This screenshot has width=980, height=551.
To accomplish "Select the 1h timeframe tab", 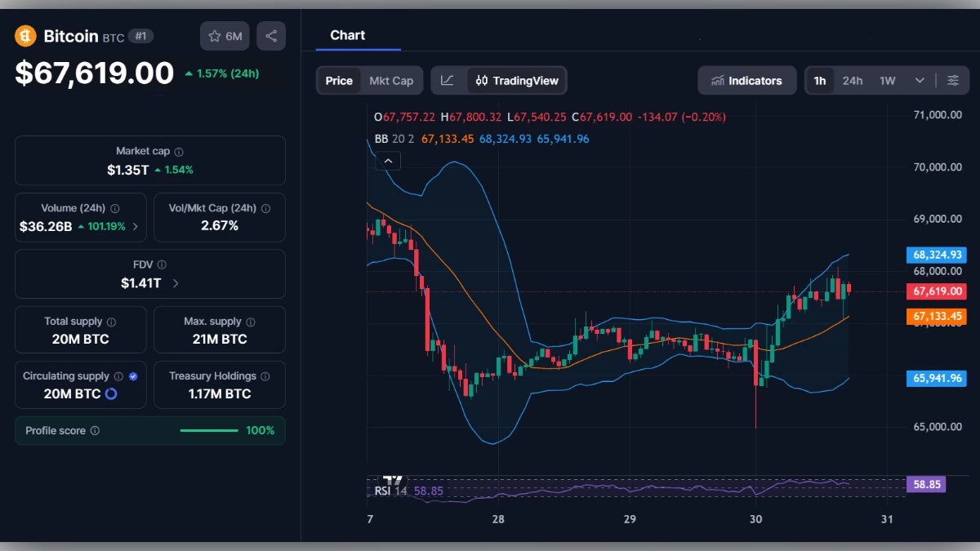I will 820,80.
